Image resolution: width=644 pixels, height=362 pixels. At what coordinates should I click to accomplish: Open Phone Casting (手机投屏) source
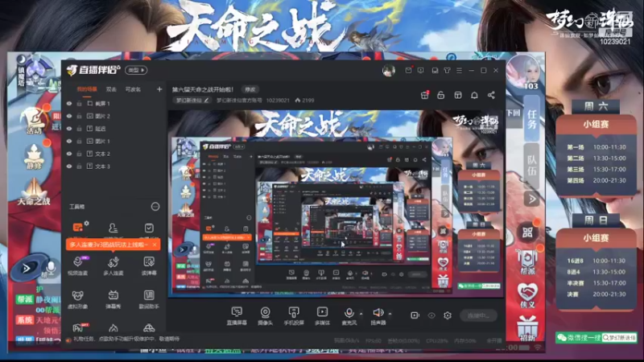coord(294,315)
